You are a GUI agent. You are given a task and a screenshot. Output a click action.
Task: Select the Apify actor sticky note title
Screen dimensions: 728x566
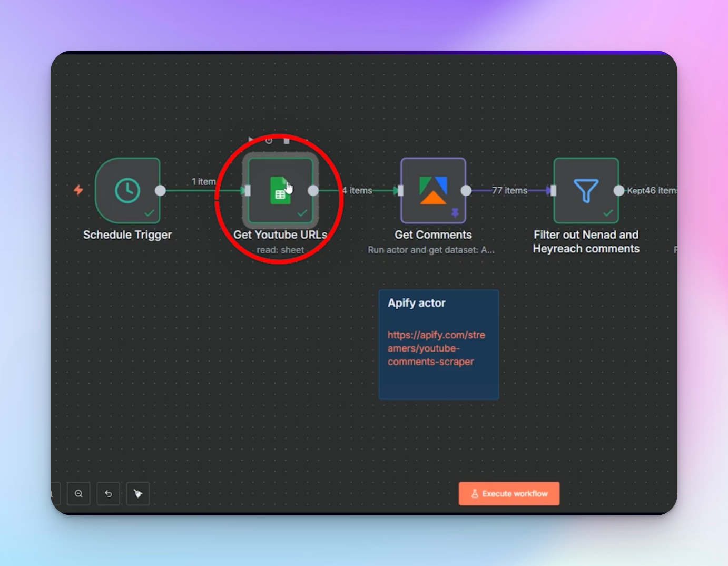[x=417, y=303]
